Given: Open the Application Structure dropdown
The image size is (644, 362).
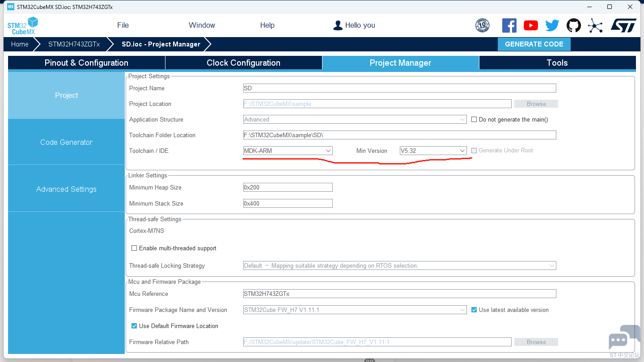Looking at the screenshot, I should [x=355, y=119].
